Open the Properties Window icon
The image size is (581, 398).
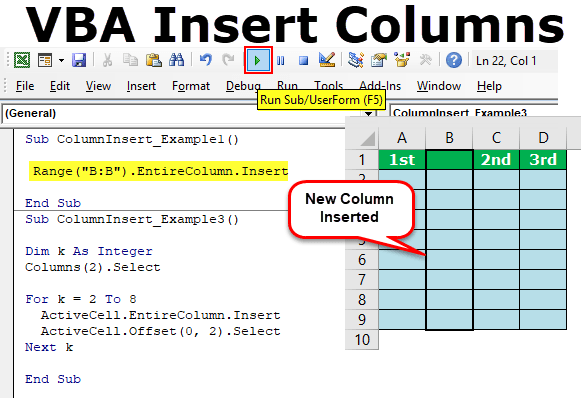(379, 60)
